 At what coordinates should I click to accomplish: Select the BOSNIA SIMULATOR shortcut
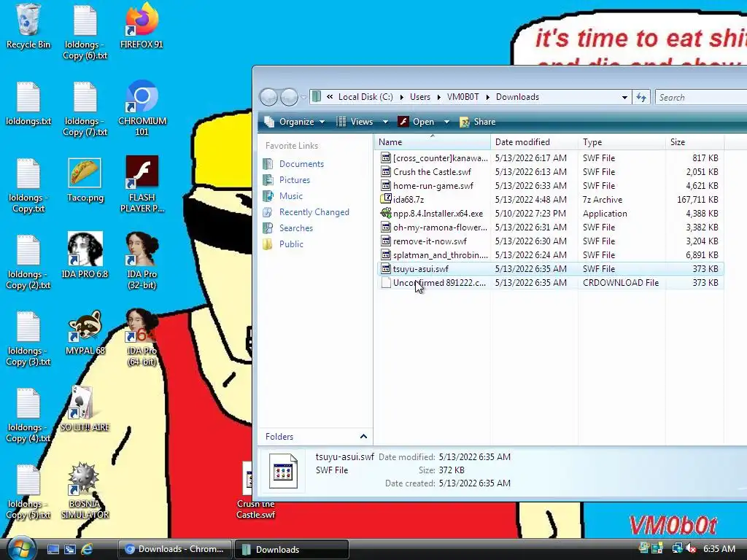pos(85,491)
